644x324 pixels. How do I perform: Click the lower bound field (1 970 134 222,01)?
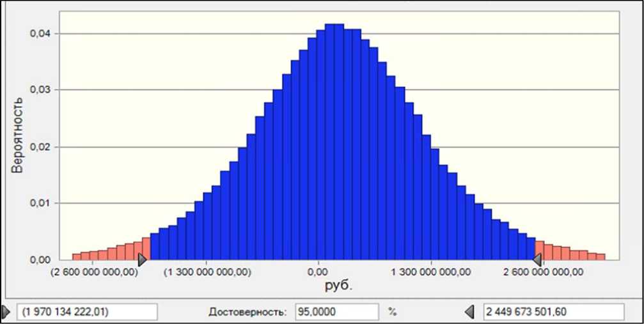[x=88, y=312]
